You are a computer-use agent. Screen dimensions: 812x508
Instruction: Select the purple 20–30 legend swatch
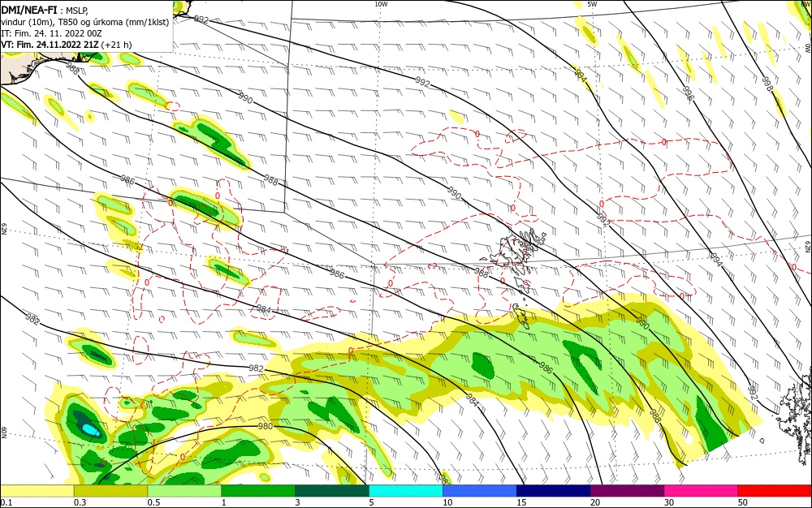(627, 491)
